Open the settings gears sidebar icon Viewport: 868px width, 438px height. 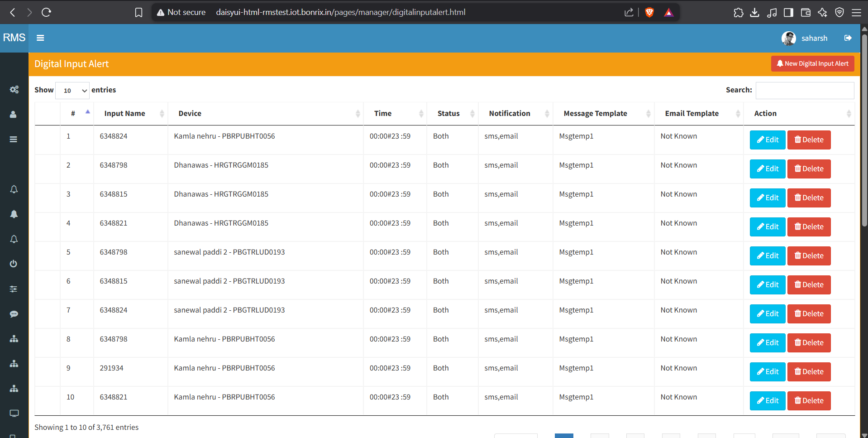tap(14, 90)
